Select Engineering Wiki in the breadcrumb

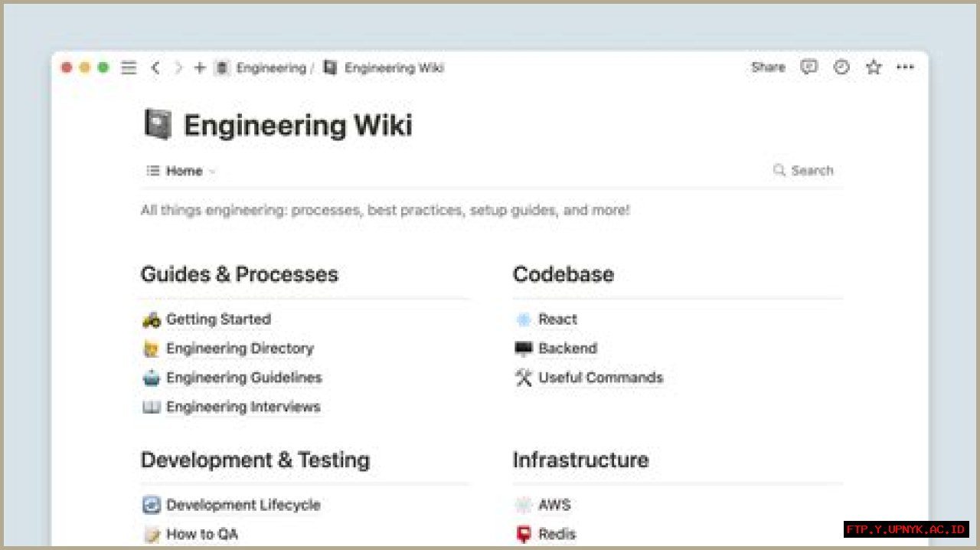394,68
